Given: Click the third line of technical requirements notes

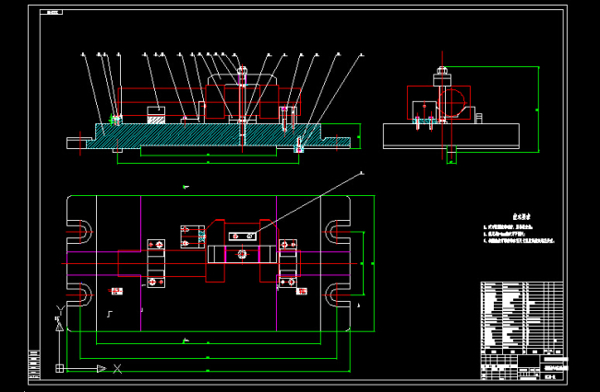Looking at the screenshot, I should coord(519,241).
